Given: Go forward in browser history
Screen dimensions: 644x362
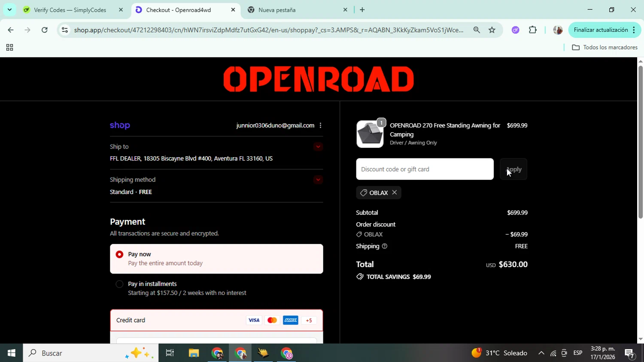Looking at the screenshot, I should (x=27, y=30).
